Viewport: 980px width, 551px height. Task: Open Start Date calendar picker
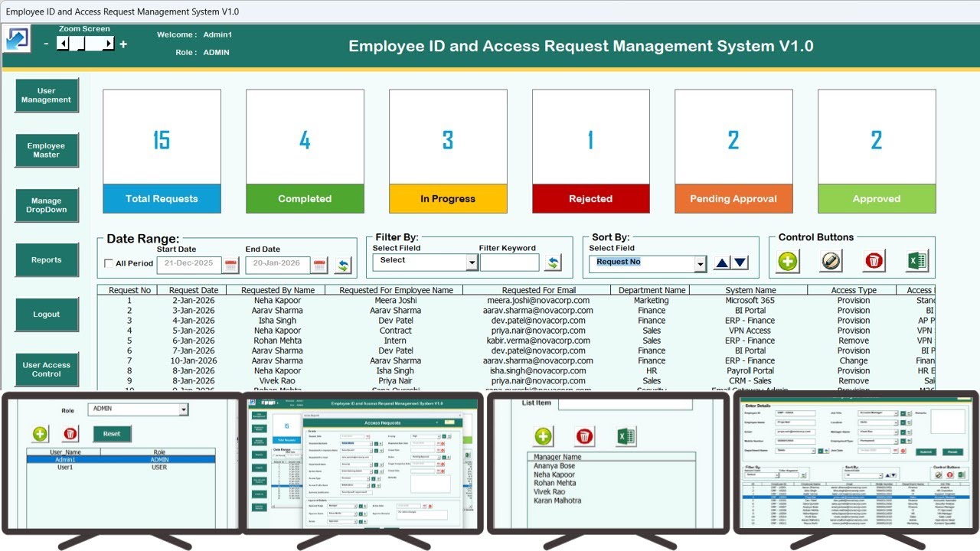click(x=230, y=265)
